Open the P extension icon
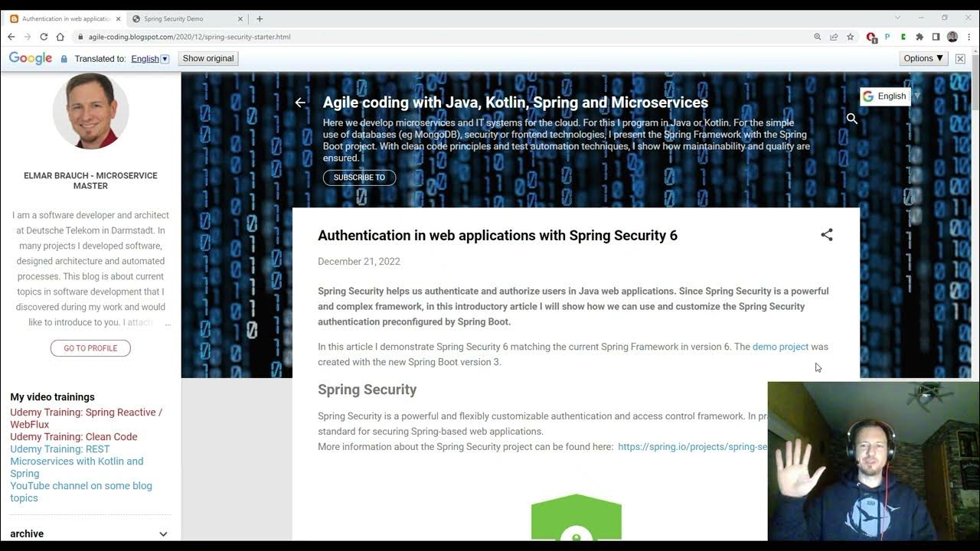Viewport: 980px width, 551px height. coord(887,37)
